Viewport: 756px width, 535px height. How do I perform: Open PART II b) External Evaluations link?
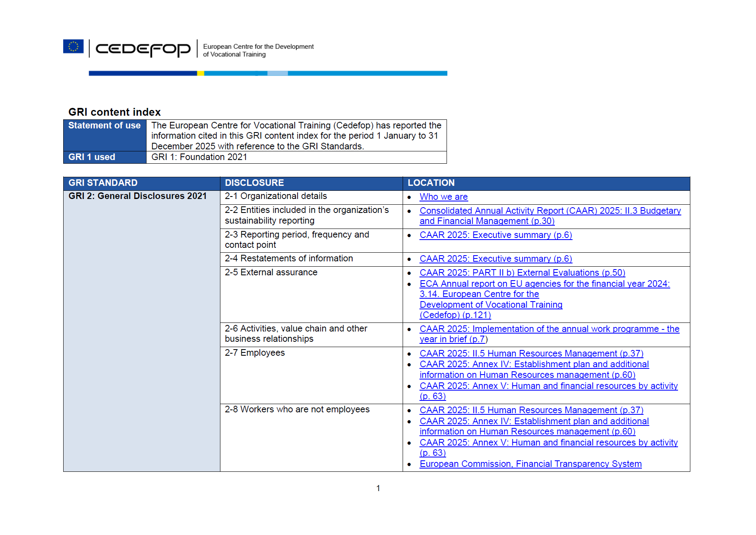[x=522, y=273]
